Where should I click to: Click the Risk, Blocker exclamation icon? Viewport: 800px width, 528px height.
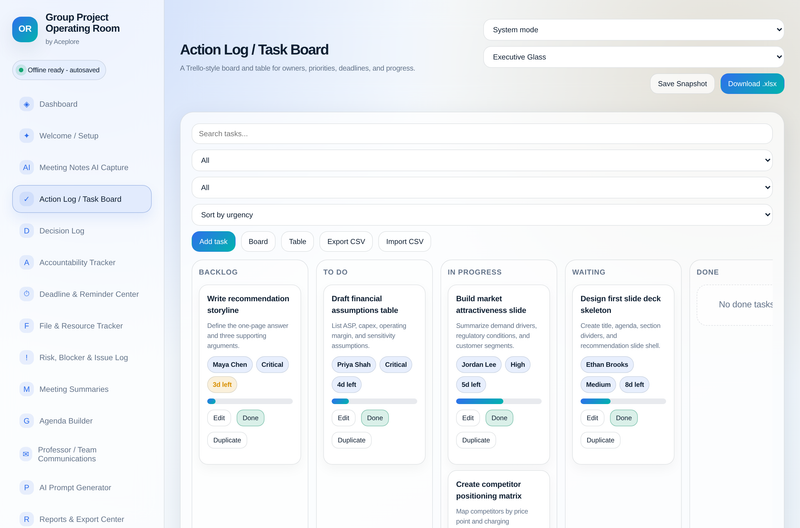(27, 357)
